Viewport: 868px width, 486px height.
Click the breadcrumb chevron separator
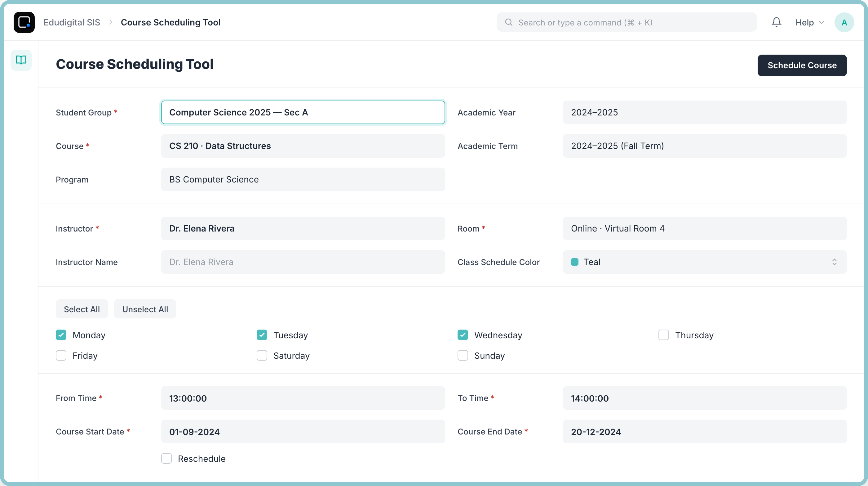(x=111, y=22)
